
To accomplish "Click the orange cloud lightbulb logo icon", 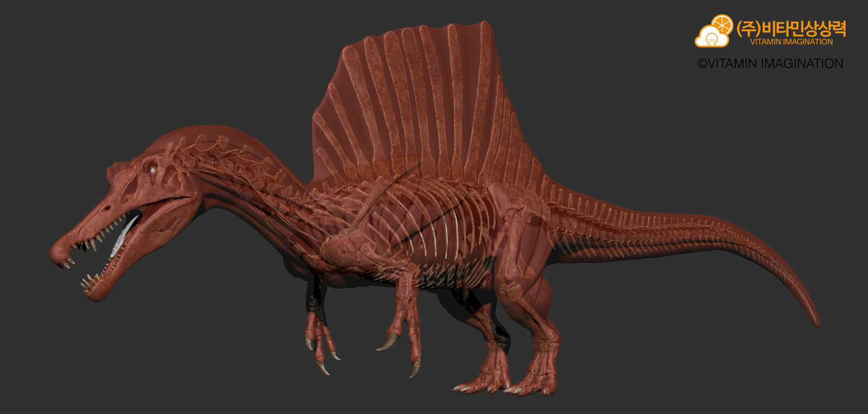I will click(714, 31).
